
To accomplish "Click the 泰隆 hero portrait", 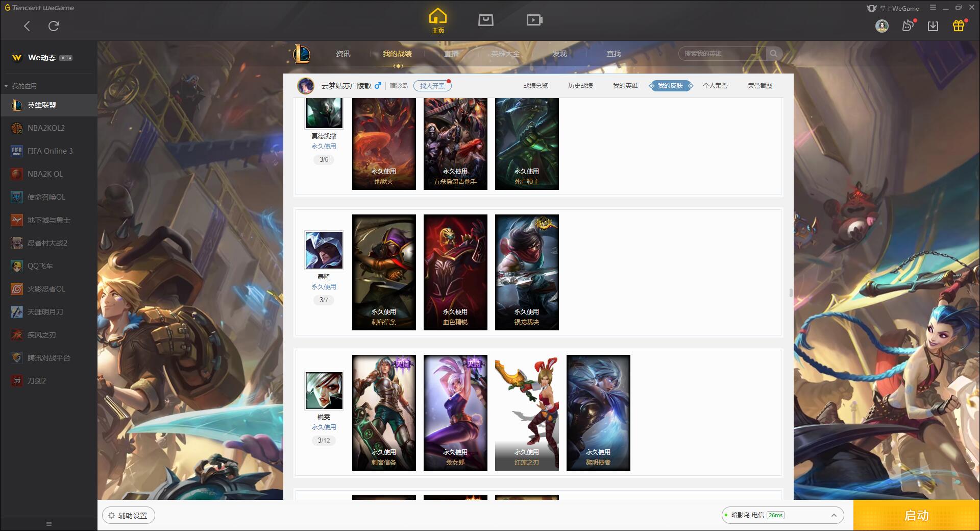I will (x=324, y=250).
